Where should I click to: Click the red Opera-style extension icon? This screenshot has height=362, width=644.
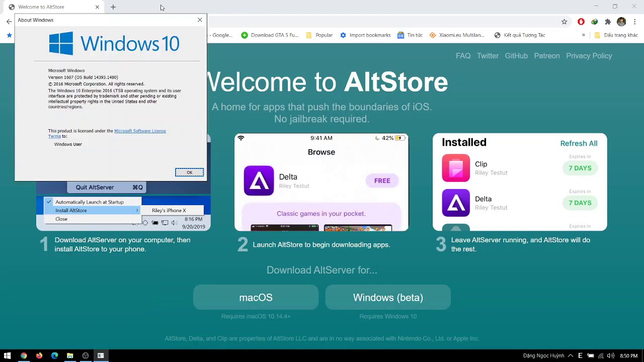coord(581,22)
